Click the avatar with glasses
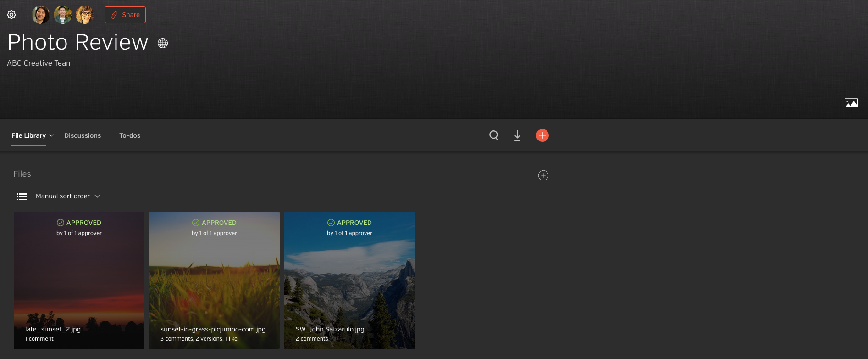This screenshot has height=359, width=868. [85, 15]
